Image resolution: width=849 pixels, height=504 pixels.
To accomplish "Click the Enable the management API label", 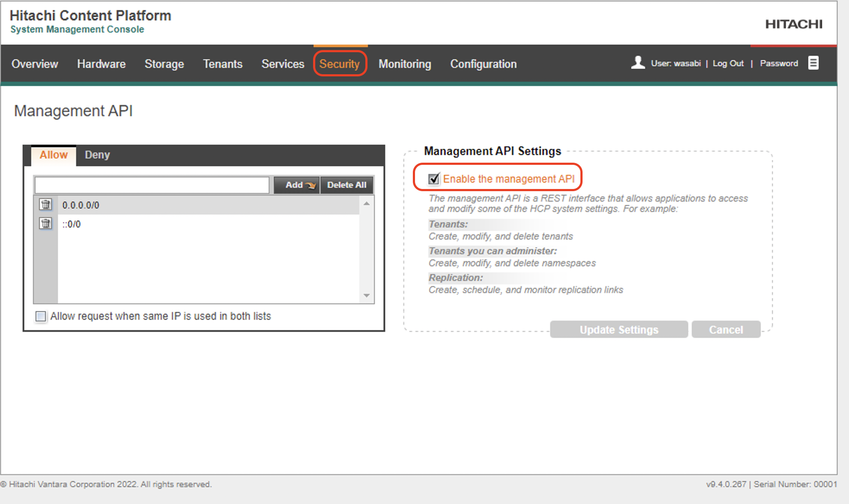I will pyautogui.click(x=509, y=179).
